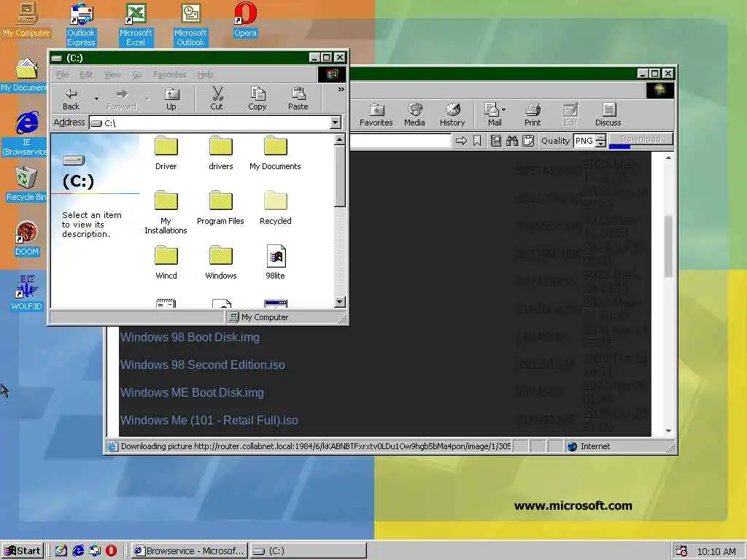Open Favorites in the browser toolbar
The height and width of the screenshot is (560, 747).
coord(376,114)
